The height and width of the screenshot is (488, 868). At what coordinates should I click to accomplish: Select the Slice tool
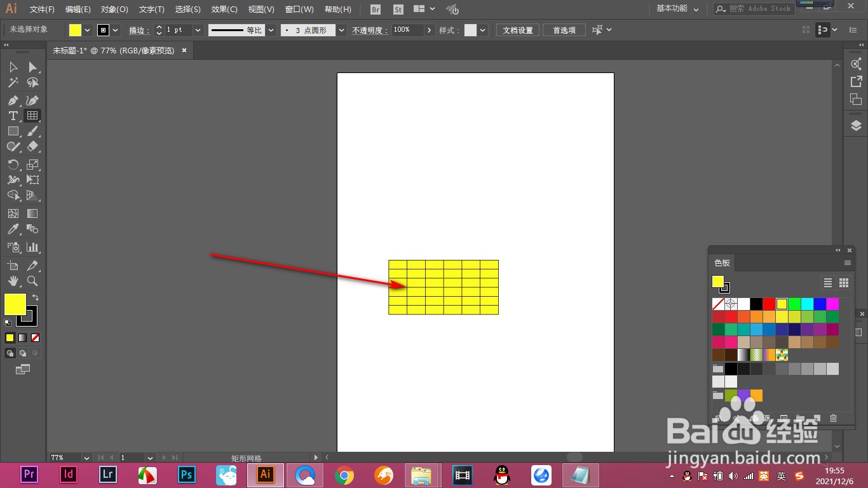coord(33,266)
